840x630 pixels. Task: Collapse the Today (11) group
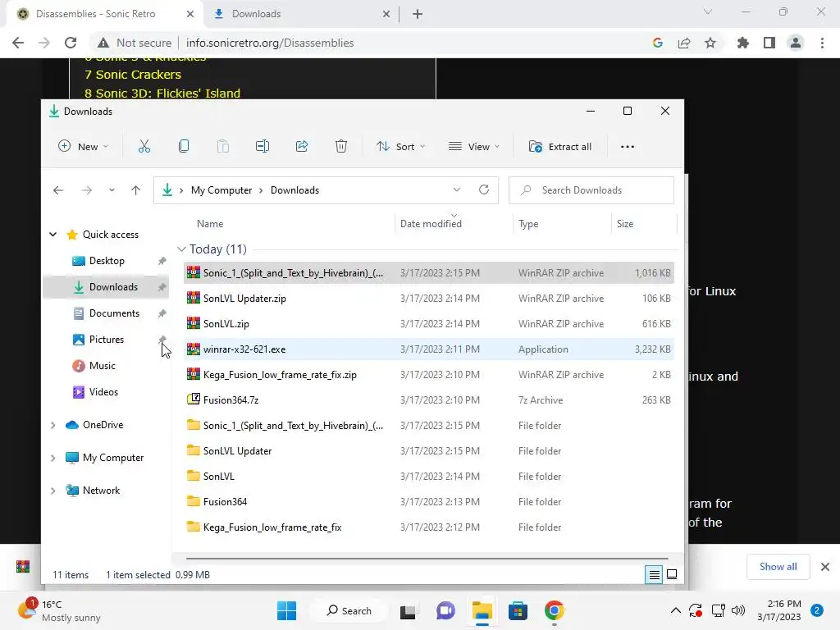pos(181,249)
